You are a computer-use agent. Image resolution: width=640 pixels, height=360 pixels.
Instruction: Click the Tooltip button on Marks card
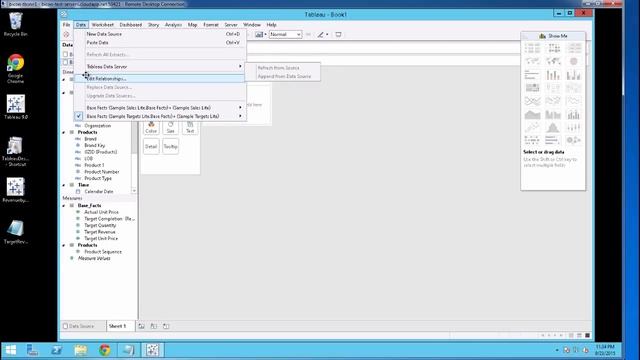coord(171,147)
